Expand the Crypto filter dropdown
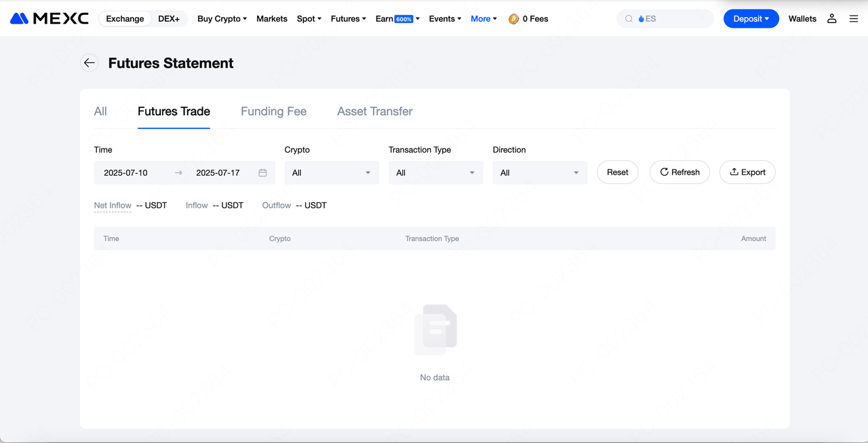868x443 pixels. pos(332,173)
